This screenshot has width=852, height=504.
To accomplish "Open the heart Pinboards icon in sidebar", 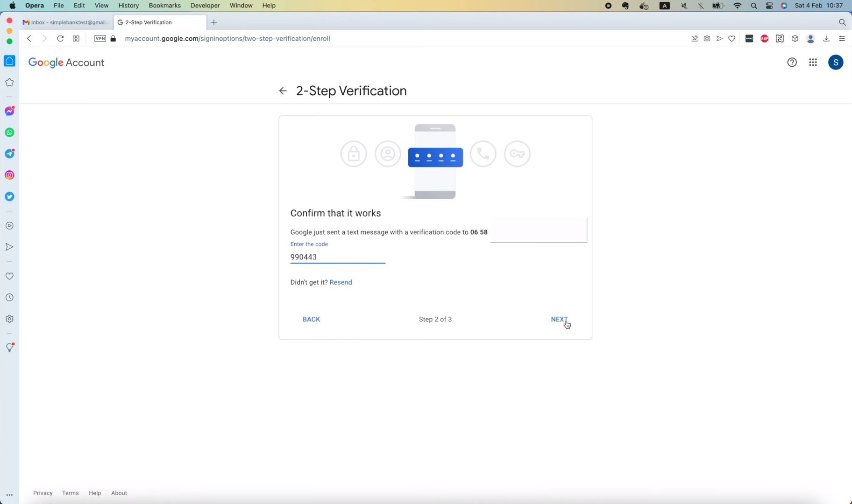I will click(9, 276).
